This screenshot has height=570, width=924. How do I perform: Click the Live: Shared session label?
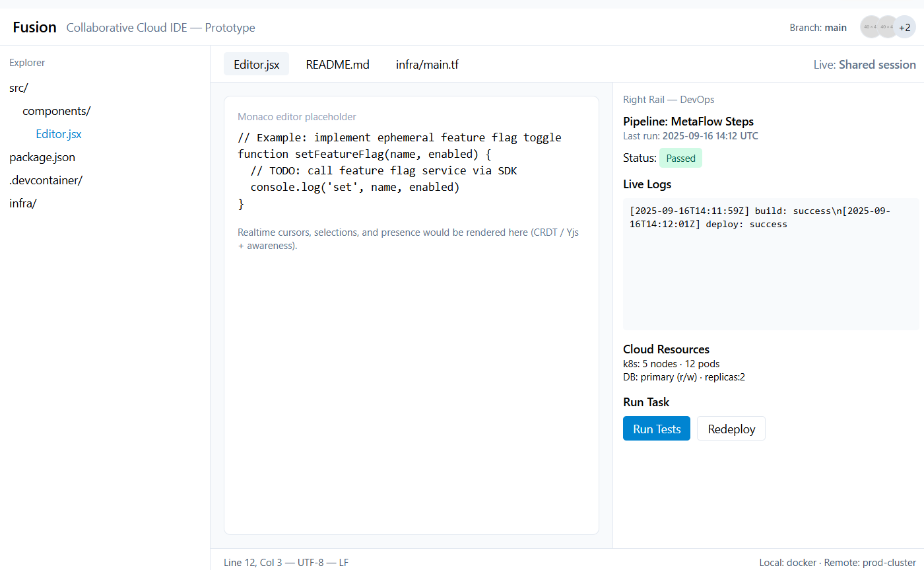pos(865,65)
